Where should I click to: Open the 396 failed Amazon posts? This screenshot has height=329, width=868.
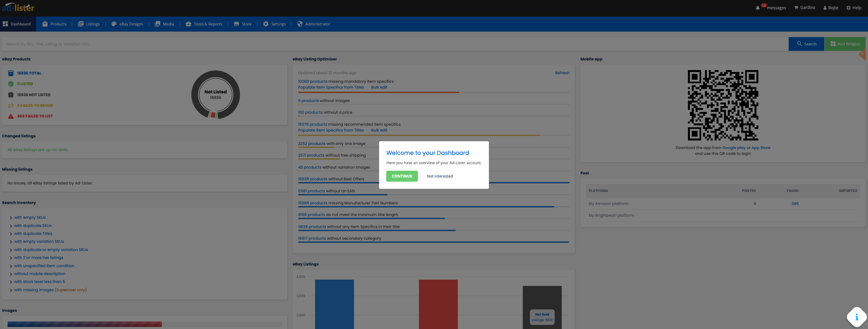point(795,204)
